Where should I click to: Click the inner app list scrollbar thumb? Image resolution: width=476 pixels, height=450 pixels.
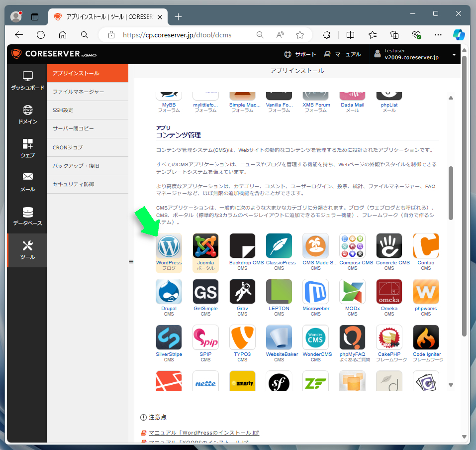click(451, 193)
